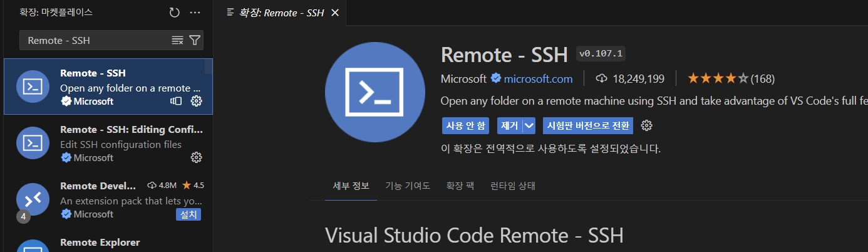Open manage gear for Remote - SSH: Editing Config
The width and height of the screenshot is (868, 252).
pyautogui.click(x=196, y=157)
